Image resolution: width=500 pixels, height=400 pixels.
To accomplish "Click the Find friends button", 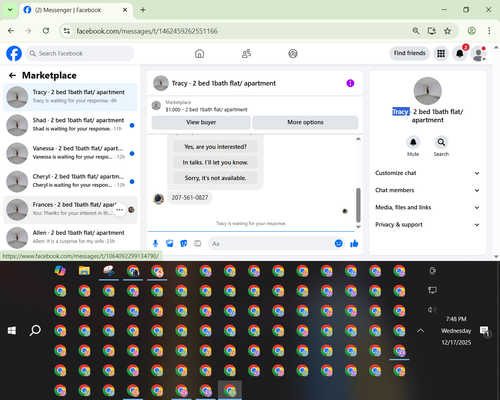I will [x=409, y=53].
